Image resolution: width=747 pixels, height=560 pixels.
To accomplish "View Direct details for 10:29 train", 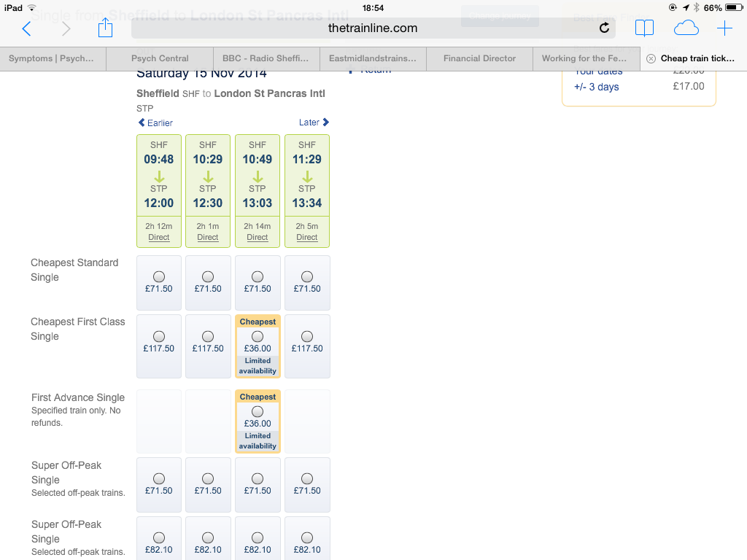I will coord(208,237).
